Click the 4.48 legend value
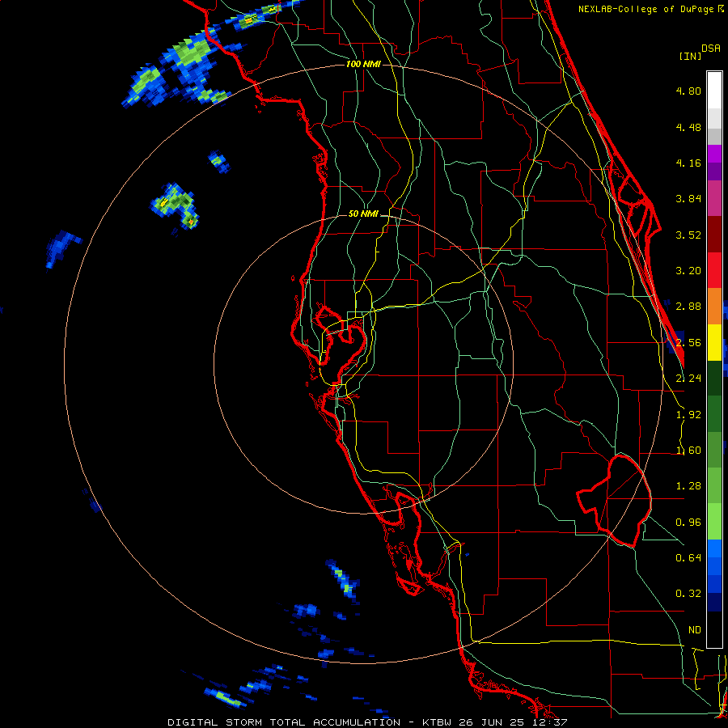The height and width of the screenshot is (728, 728). [x=688, y=127]
